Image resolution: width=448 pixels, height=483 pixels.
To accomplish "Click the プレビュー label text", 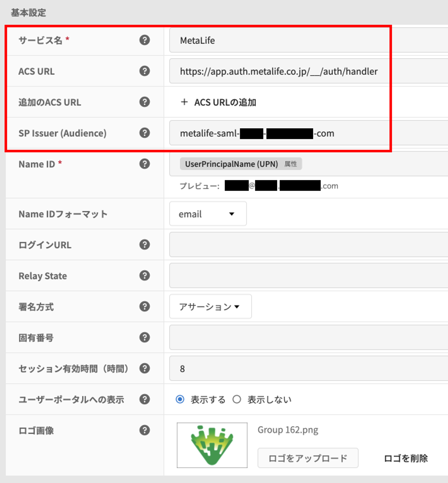I will (199, 186).
